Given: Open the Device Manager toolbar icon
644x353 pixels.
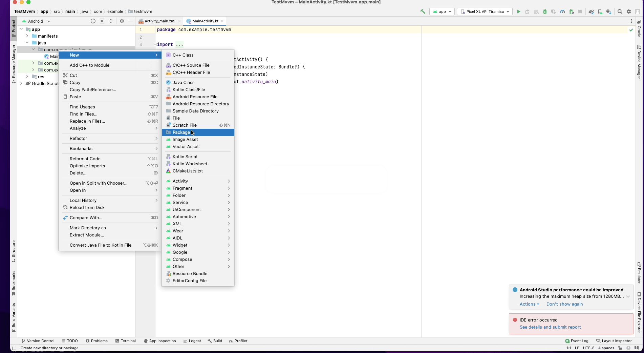Looking at the screenshot, I should (600, 12).
